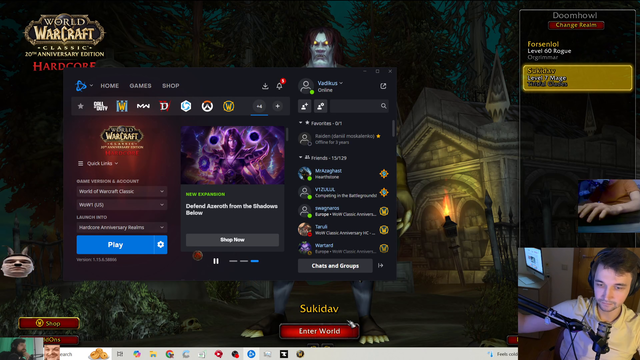The height and width of the screenshot is (360, 640).
Task: Collapse the Friends list section
Action: 301,158
